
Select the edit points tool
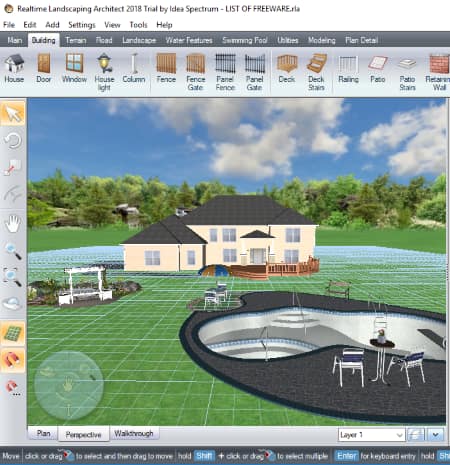click(x=13, y=167)
